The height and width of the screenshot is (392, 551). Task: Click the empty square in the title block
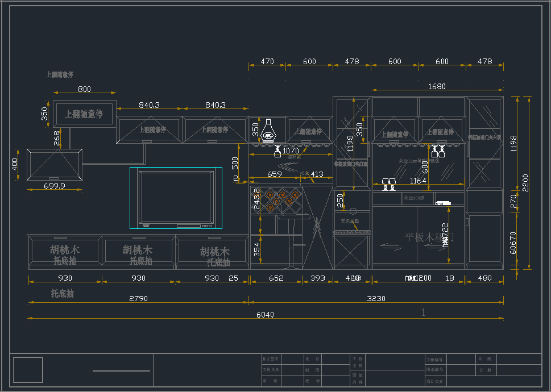coord(28,369)
